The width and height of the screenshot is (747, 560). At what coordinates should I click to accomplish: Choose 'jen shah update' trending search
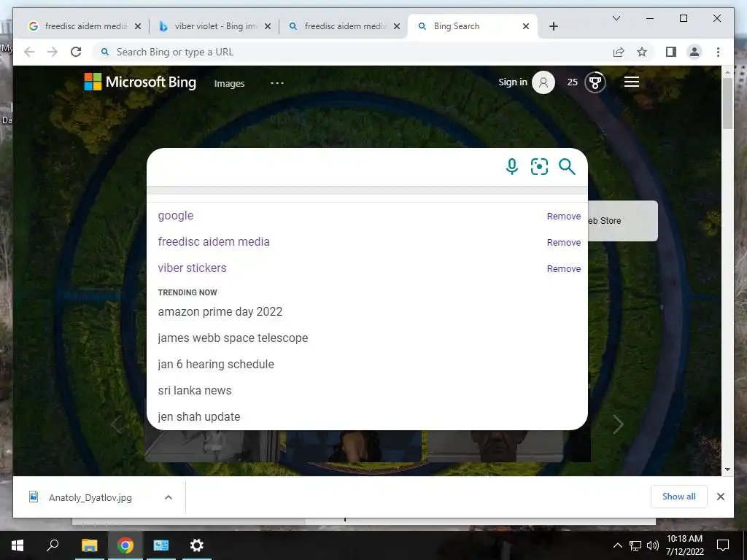(199, 416)
